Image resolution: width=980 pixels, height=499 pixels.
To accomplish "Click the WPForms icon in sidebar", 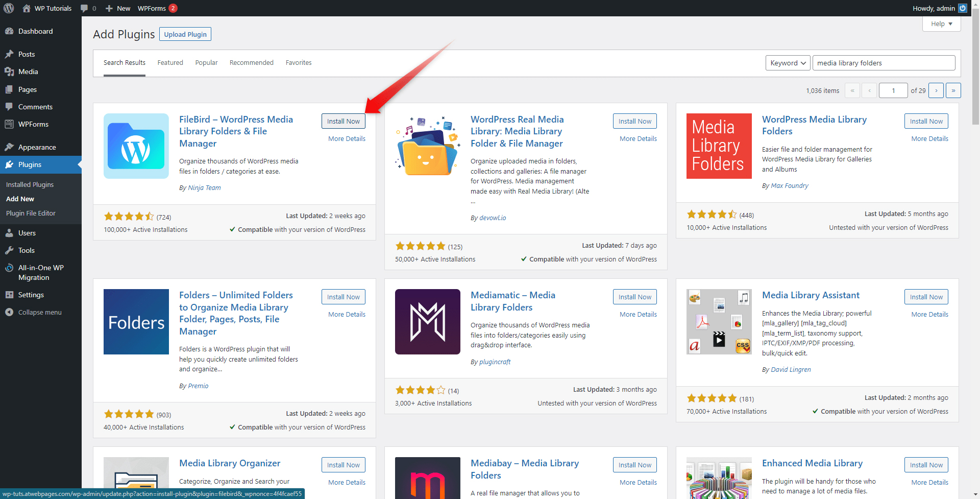I will [x=9, y=124].
